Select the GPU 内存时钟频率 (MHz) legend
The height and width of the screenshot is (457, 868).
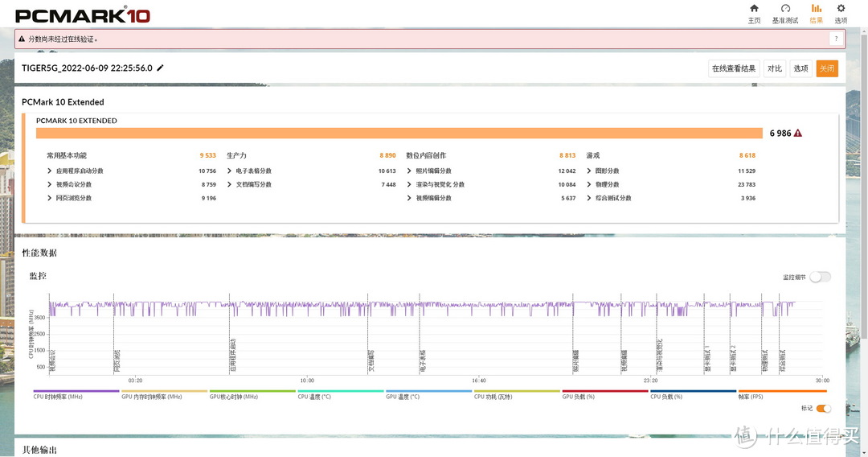164,394
